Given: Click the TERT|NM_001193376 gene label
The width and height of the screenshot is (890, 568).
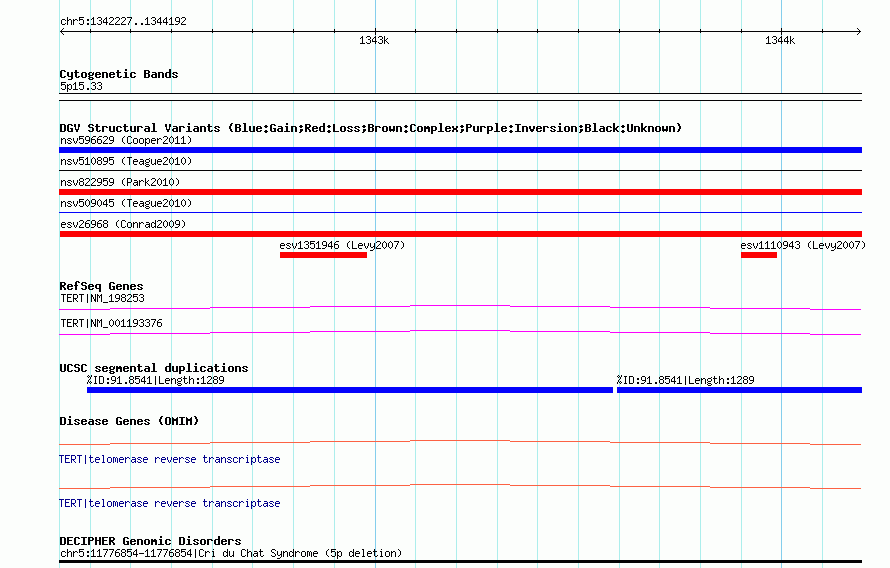Looking at the screenshot, I should pyautogui.click(x=111, y=323).
